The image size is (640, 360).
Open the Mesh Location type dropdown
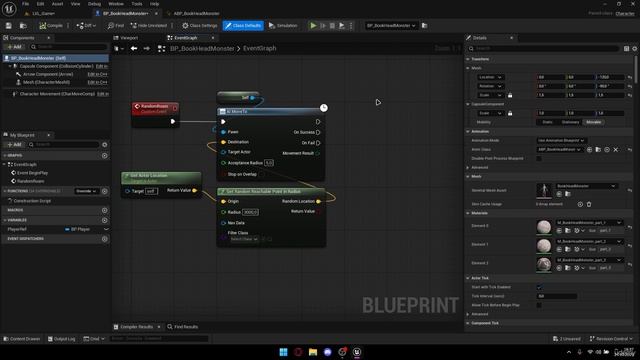pyautogui.click(x=490, y=77)
